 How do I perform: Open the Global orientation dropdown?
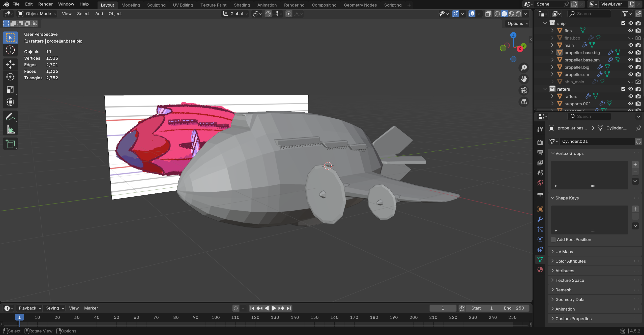pyautogui.click(x=235, y=14)
